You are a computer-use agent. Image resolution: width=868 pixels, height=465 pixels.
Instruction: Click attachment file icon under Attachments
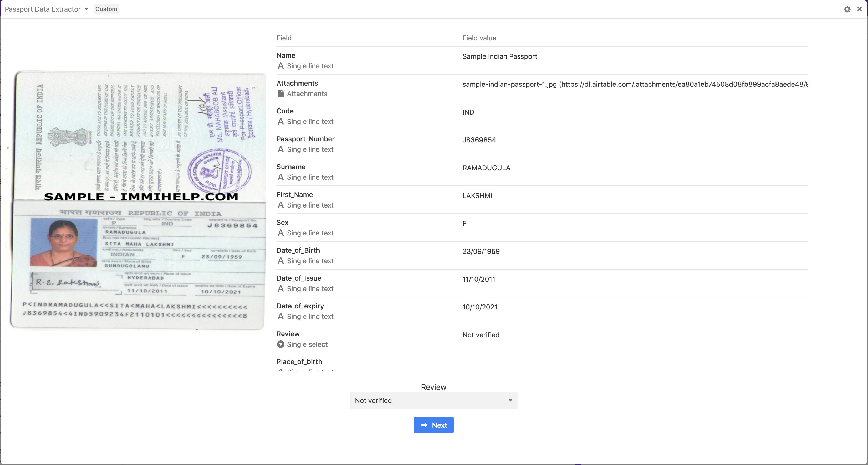(280, 94)
